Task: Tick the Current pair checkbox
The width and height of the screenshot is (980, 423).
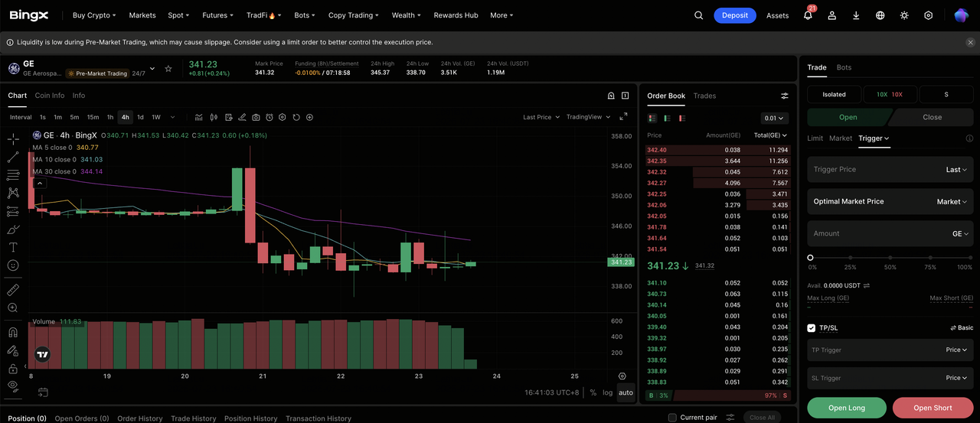Action: coord(672,418)
